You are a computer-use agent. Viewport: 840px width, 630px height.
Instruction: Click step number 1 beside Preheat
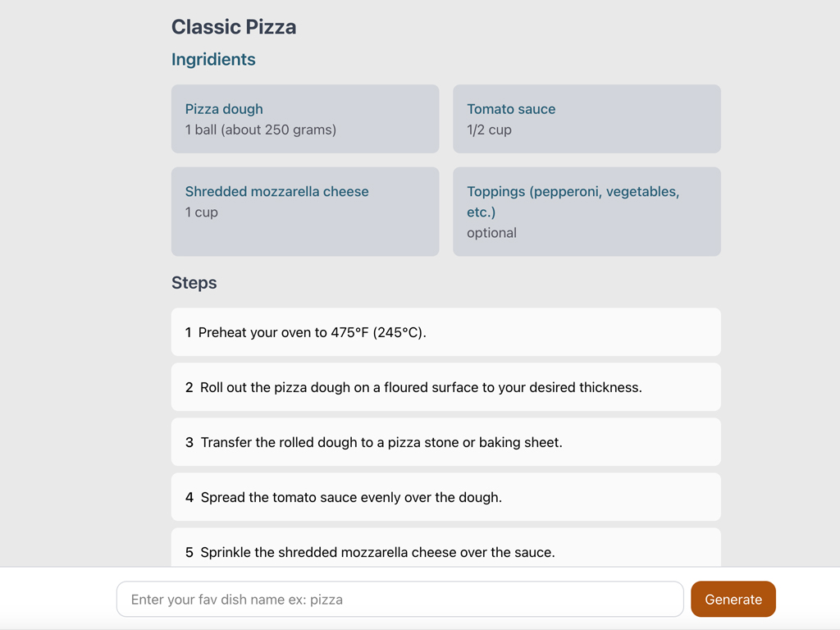[189, 333]
